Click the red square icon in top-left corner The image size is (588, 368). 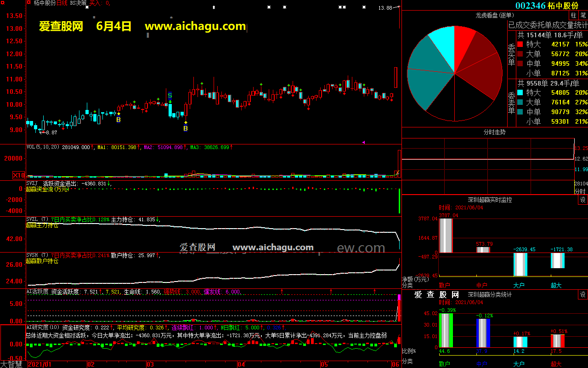click(3, 3)
